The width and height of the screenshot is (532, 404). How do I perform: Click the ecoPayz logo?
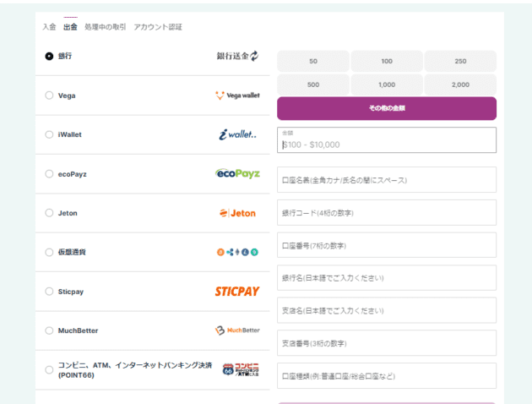point(237,173)
